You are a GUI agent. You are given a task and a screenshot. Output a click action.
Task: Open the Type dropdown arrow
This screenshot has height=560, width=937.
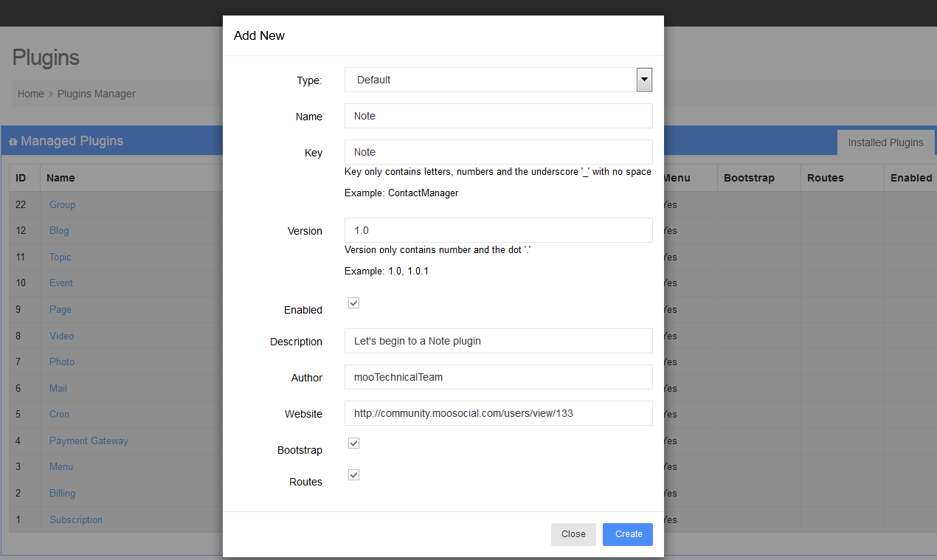(x=644, y=80)
